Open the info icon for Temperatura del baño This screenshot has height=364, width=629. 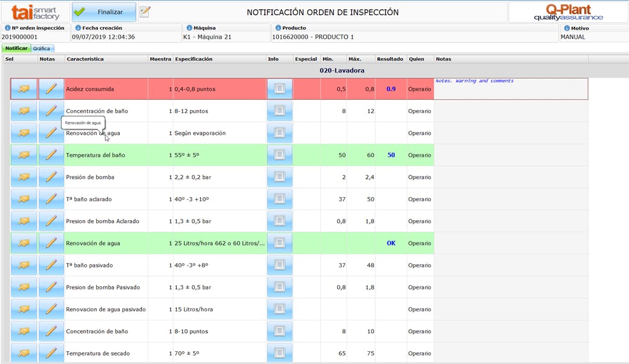point(280,155)
